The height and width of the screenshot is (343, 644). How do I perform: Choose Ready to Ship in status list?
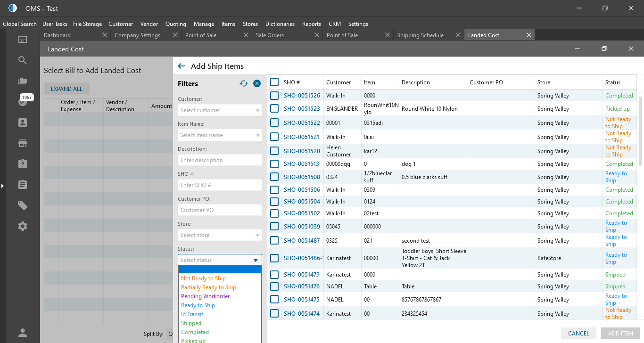point(198,305)
